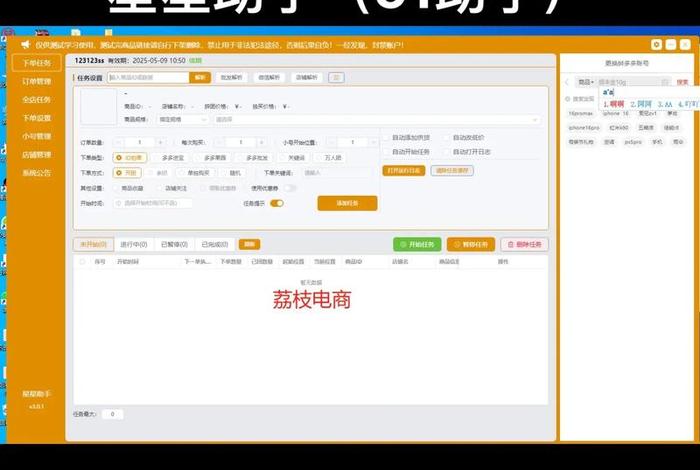Open the 店铺管理 sidebar page
Viewport: 700px width, 470px height.
(37, 154)
